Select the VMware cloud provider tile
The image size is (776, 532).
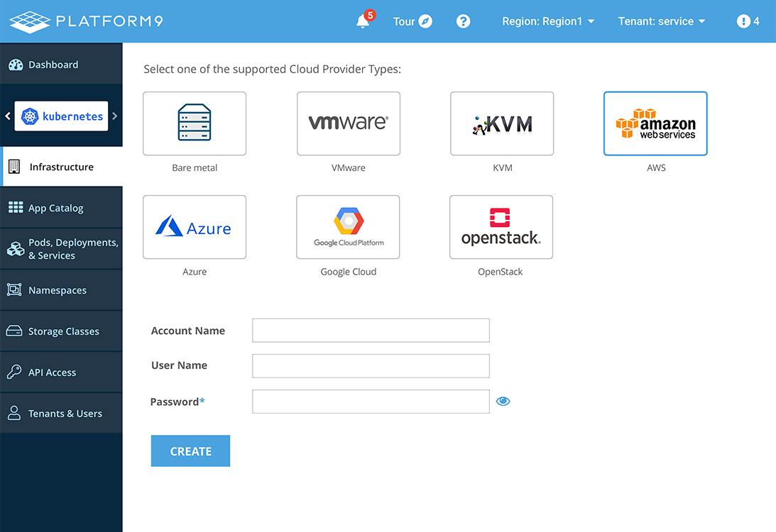point(348,123)
